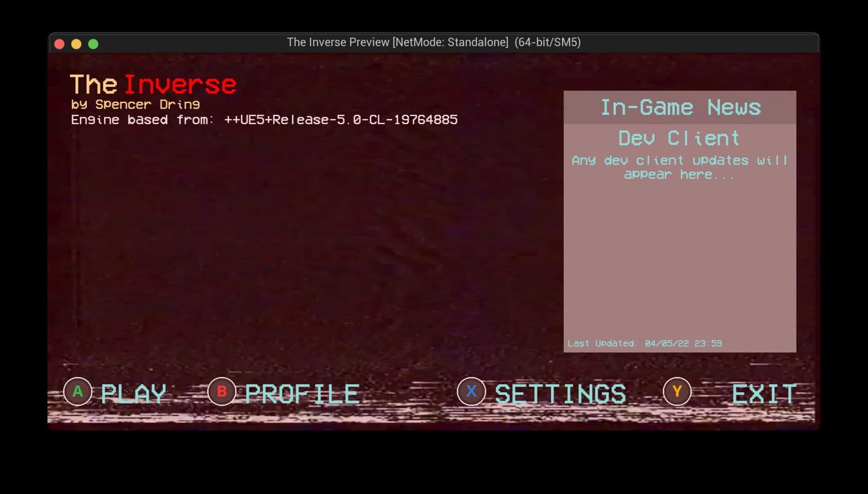Select EXIT to quit the game
This screenshot has height=494, width=868.
click(x=764, y=394)
